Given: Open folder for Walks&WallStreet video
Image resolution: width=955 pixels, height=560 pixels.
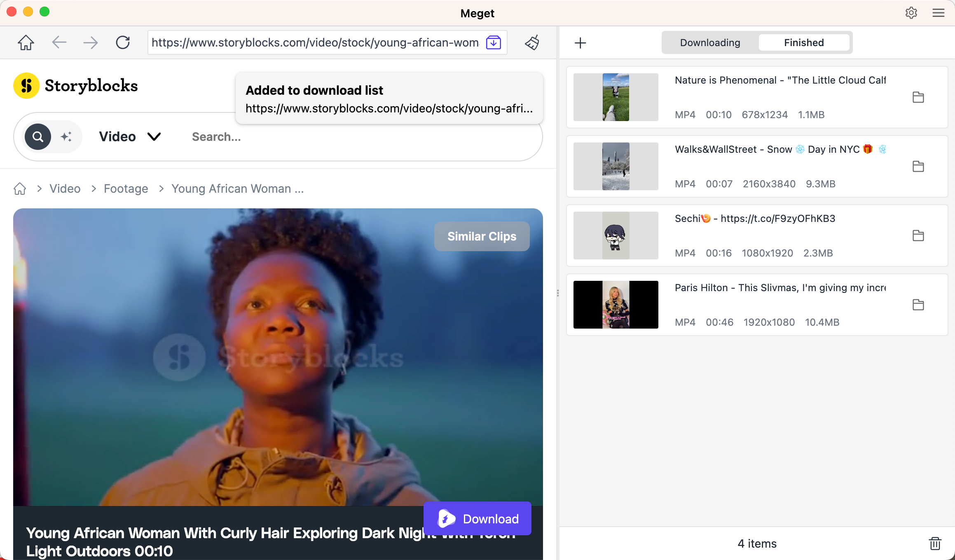Looking at the screenshot, I should pyautogui.click(x=918, y=166).
